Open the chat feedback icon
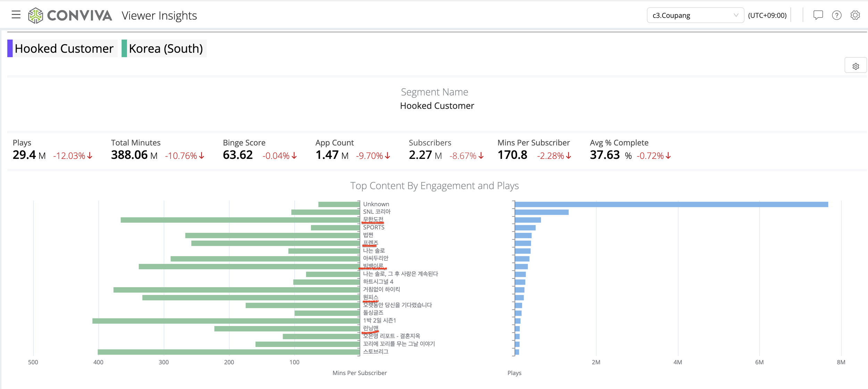 pyautogui.click(x=818, y=15)
